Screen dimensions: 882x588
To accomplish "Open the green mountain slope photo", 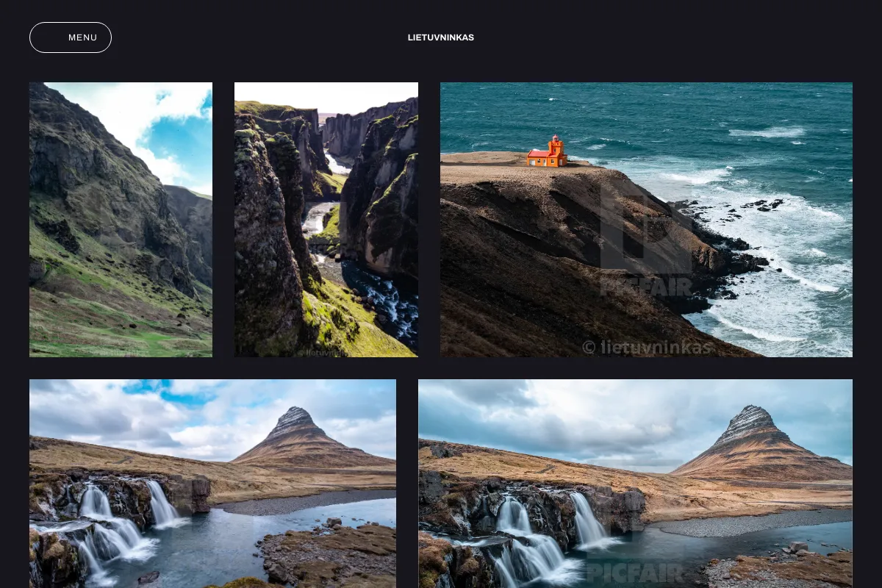I will tap(121, 220).
